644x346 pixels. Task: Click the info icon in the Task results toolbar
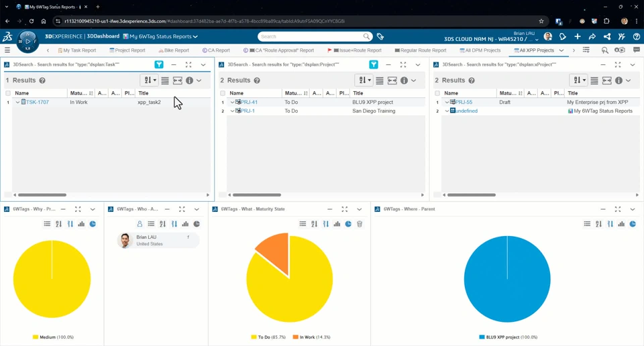pyautogui.click(x=189, y=80)
